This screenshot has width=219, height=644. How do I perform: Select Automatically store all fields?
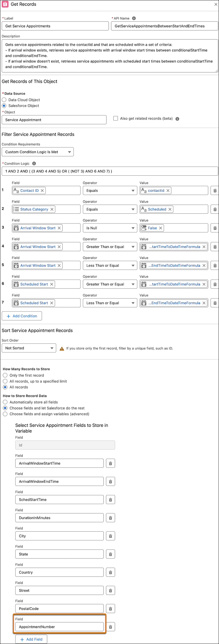click(5, 402)
